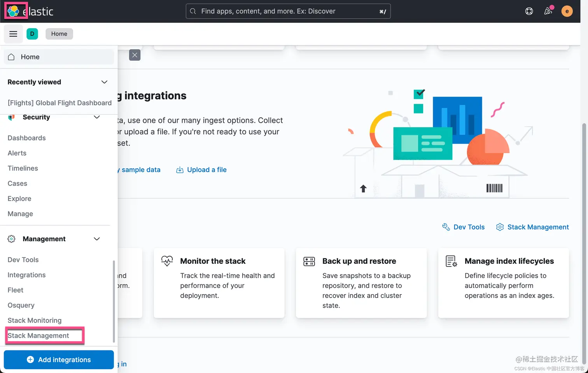
Task: Open Stack Management in side navigation
Action: point(38,335)
